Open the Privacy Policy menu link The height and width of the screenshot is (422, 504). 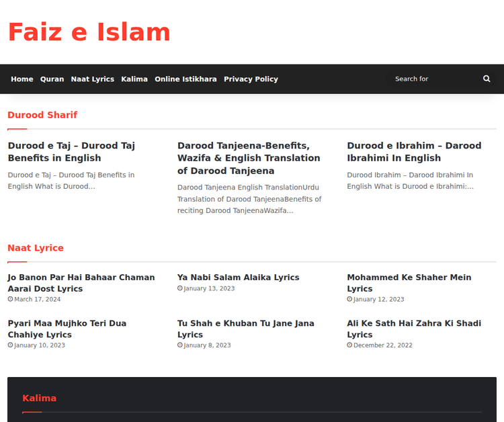pyautogui.click(x=251, y=79)
